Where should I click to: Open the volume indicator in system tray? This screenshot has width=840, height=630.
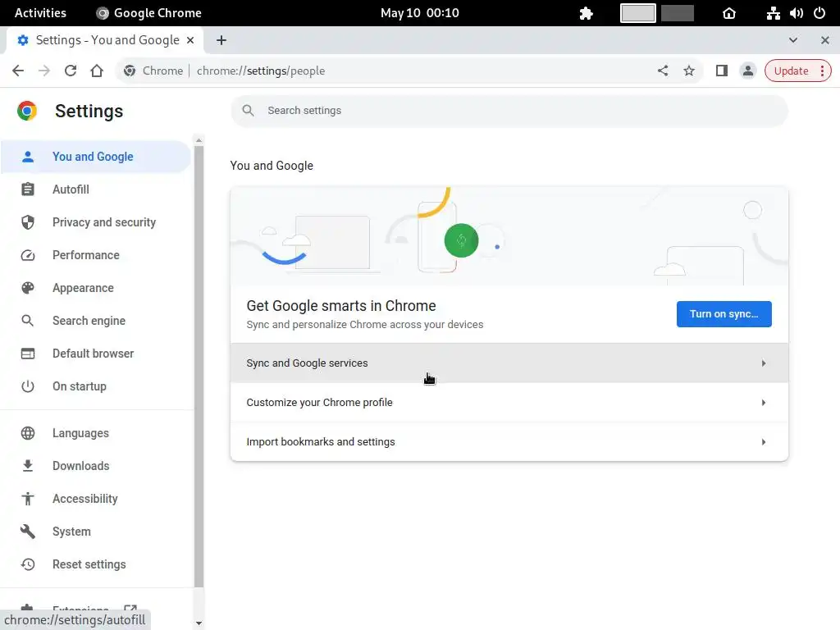click(x=796, y=13)
